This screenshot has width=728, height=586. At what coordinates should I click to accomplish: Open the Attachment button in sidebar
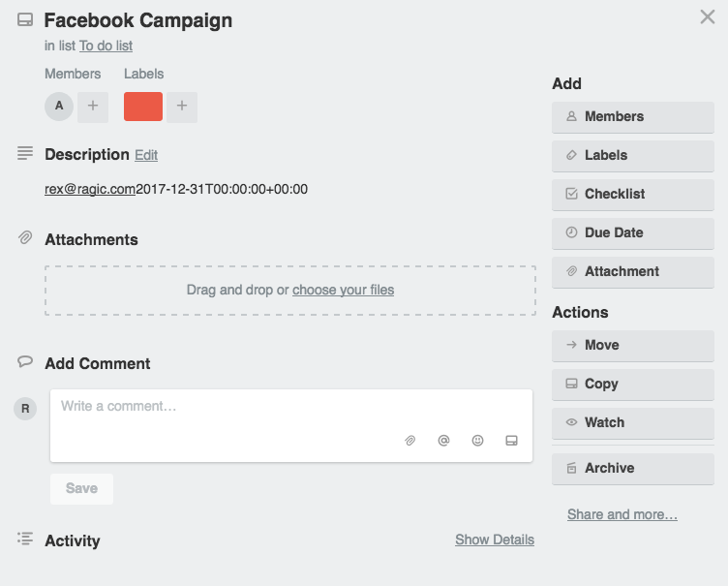[x=633, y=272]
